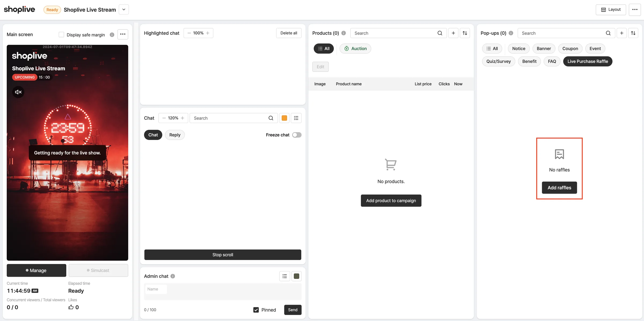This screenshot has height=321, width=644.
Task: Click Delete all in Highlighted chat
Action: point(289,33)
